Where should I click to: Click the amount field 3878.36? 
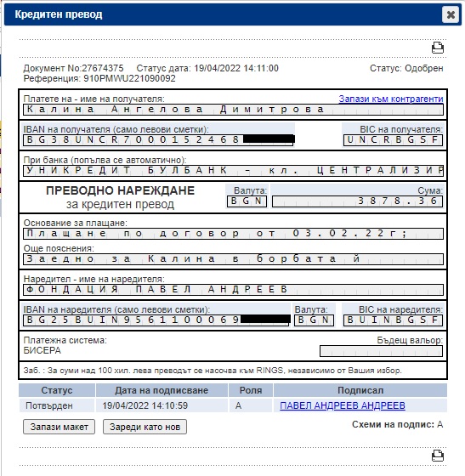357,201
